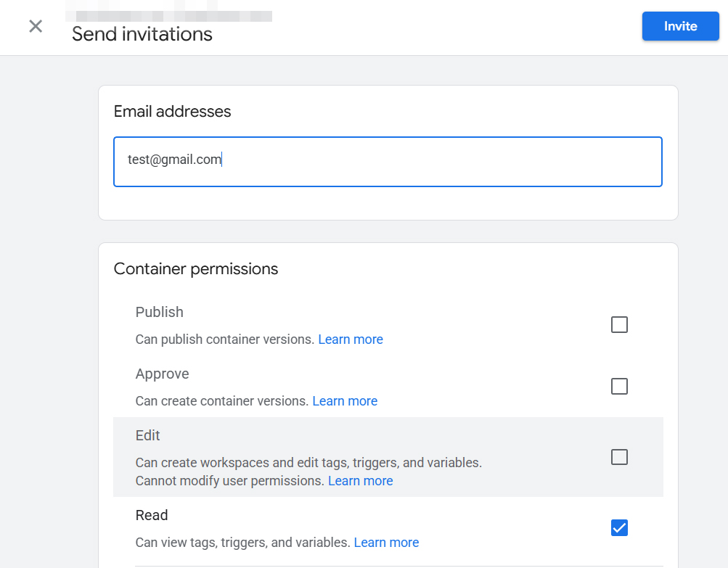Click the Email addresses section heading
This screenshot has width=728, height=568.
172,111
